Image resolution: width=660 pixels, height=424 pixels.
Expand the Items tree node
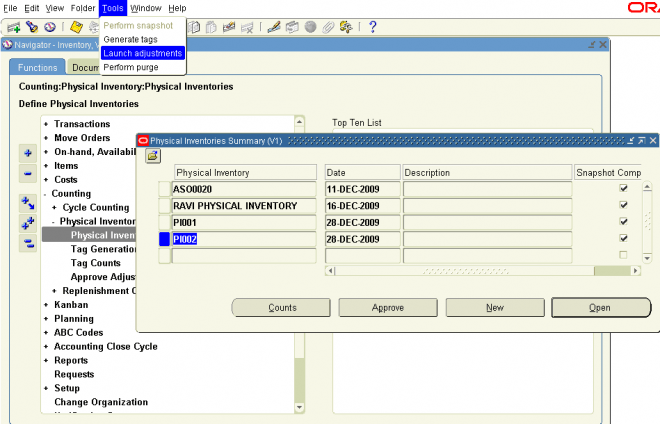click(46, 165)
